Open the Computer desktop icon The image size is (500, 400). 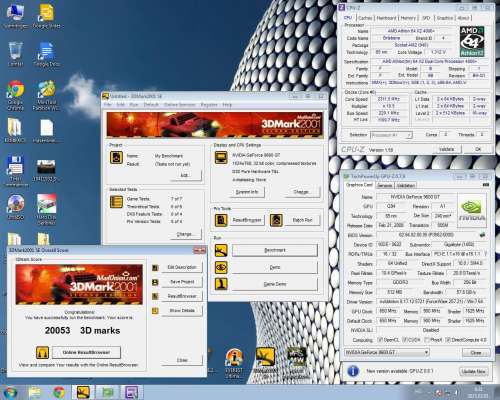(x=15, y=16)
